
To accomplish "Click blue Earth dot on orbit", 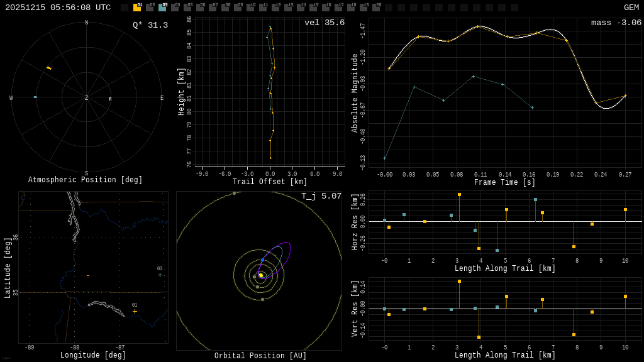I will [x=262, y=260].
